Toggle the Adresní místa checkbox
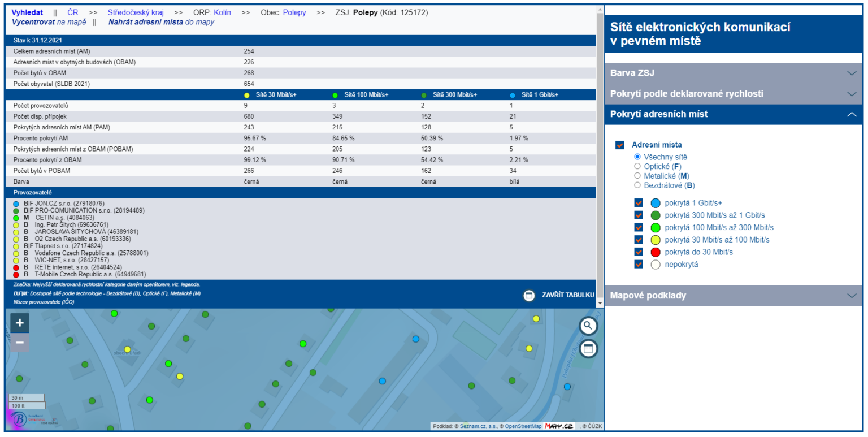The image size is (868, 437). [620, 145]
